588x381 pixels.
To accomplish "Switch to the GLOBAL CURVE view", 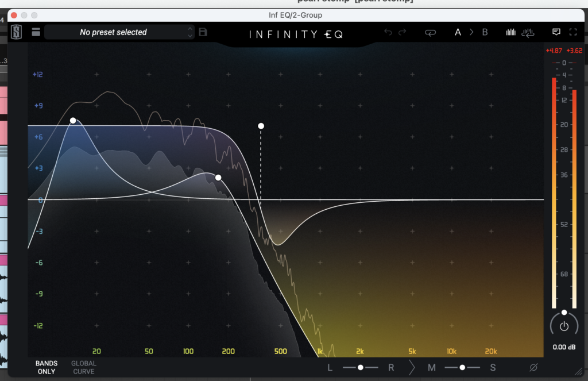I will coord(84,367).
